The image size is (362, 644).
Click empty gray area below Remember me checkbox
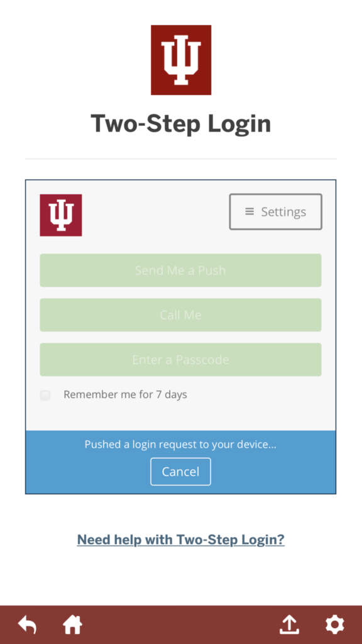(x=180, y=416)
